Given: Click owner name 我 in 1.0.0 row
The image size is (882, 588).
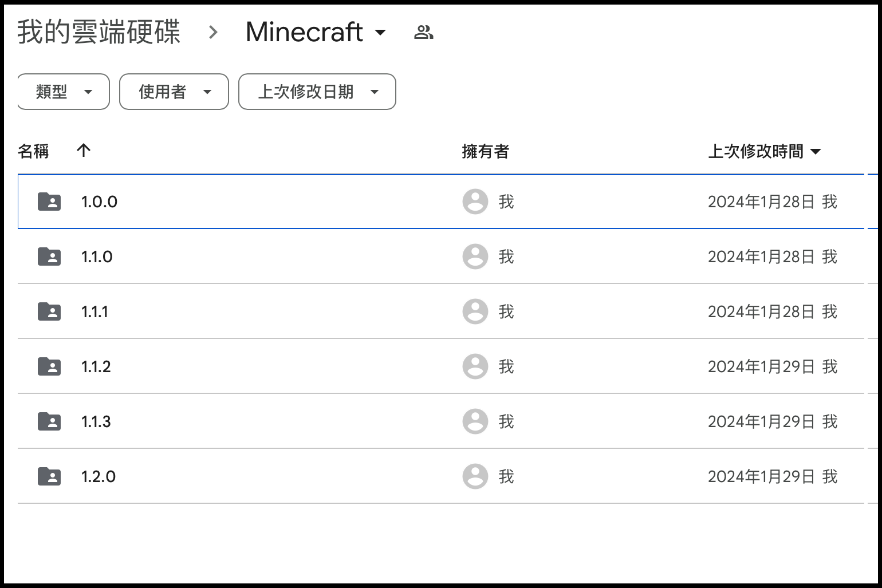Looking at the screenshot, I should 506,202.
